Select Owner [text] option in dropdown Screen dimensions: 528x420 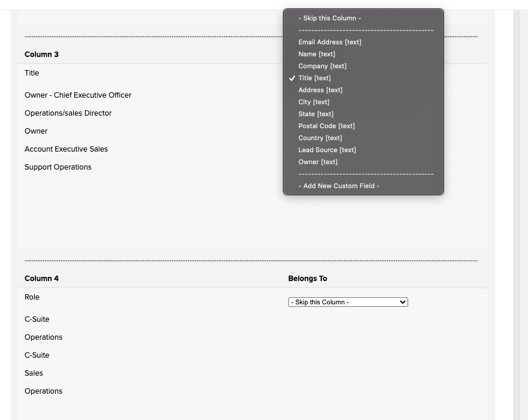363,162
